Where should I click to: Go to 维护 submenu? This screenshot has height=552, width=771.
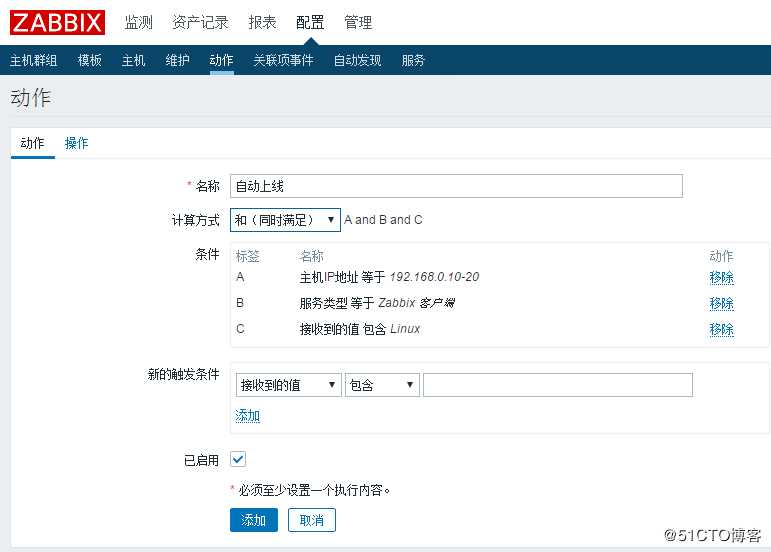[x=177, y=60]
